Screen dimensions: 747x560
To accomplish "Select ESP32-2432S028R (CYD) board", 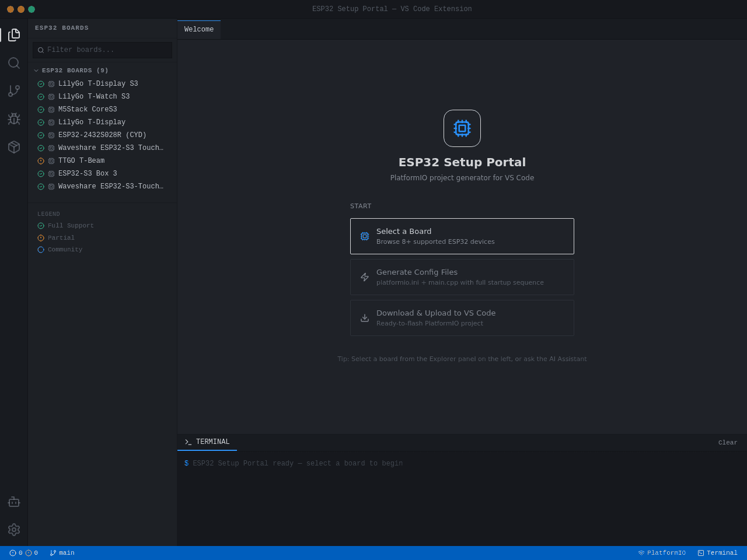I will click(x=103, y=135).
